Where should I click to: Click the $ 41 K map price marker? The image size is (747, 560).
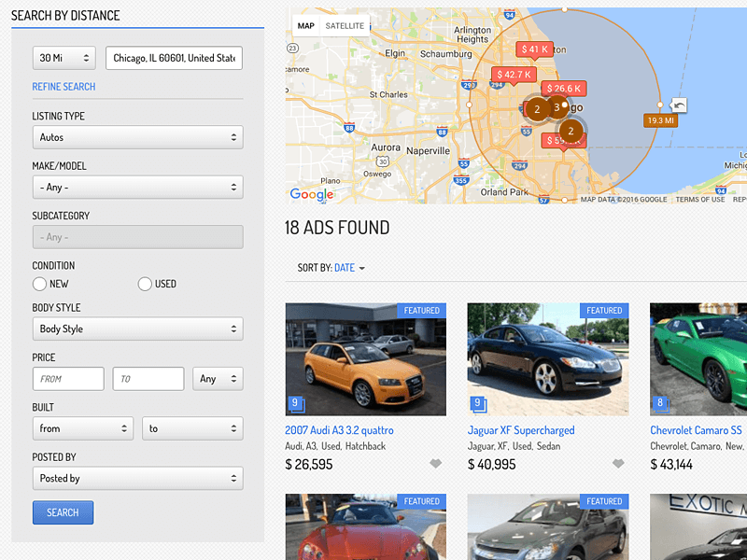pyautogui.click(x=534, y=49)
